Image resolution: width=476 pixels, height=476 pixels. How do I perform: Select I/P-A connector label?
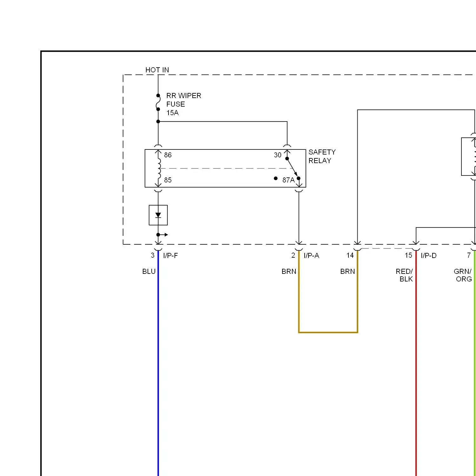(311, 255)
